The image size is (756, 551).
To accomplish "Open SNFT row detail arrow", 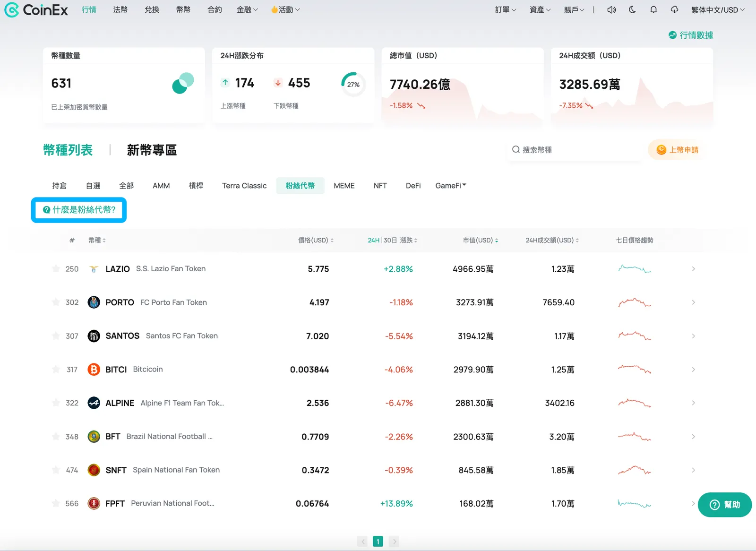I will pos(693,470).
